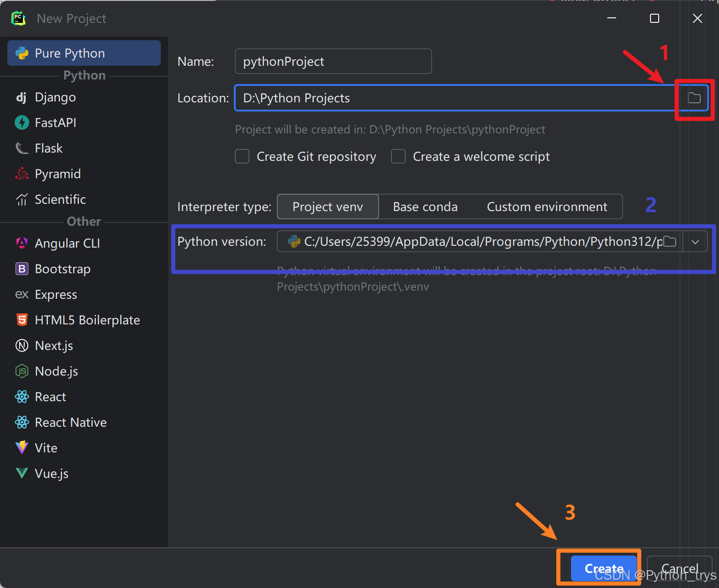Click the Scientific chart icon
The image size is (719, 588).
22,199
